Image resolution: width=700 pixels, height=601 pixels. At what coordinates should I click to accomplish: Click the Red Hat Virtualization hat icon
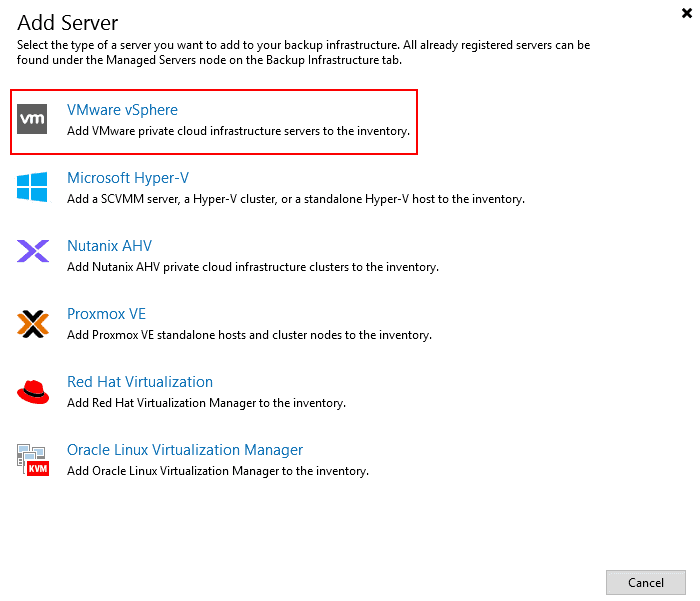click(32, 391)
